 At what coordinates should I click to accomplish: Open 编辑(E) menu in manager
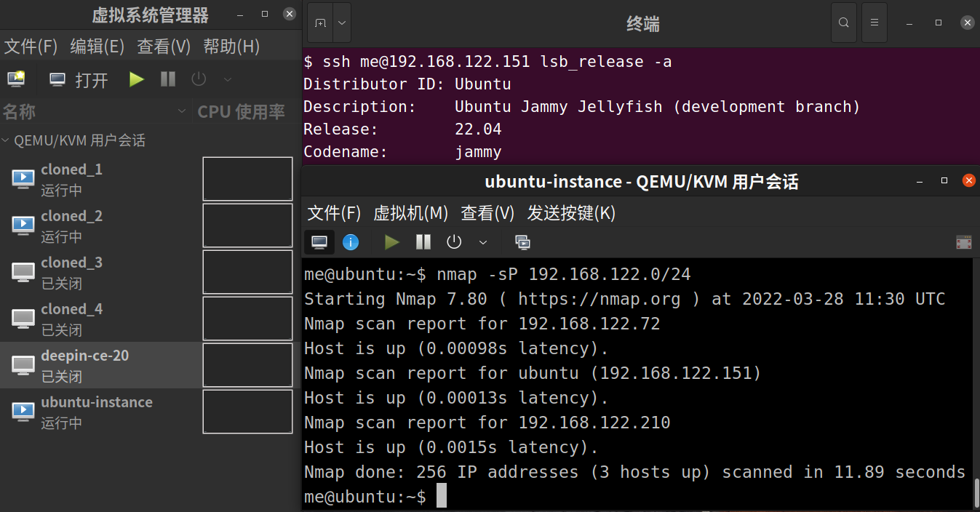[x=97, y=47]
